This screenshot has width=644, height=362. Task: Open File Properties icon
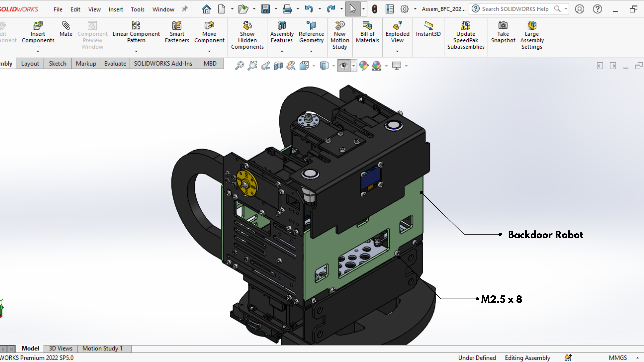(x=390, y=9)
